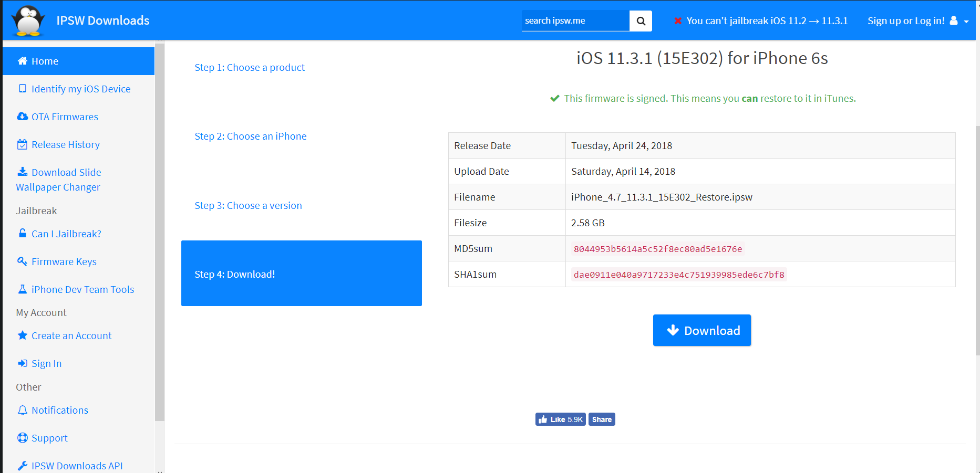This screenshot has width=980, height=473.
Task: Open Sign In page
Action: click(x=46, y=363)
